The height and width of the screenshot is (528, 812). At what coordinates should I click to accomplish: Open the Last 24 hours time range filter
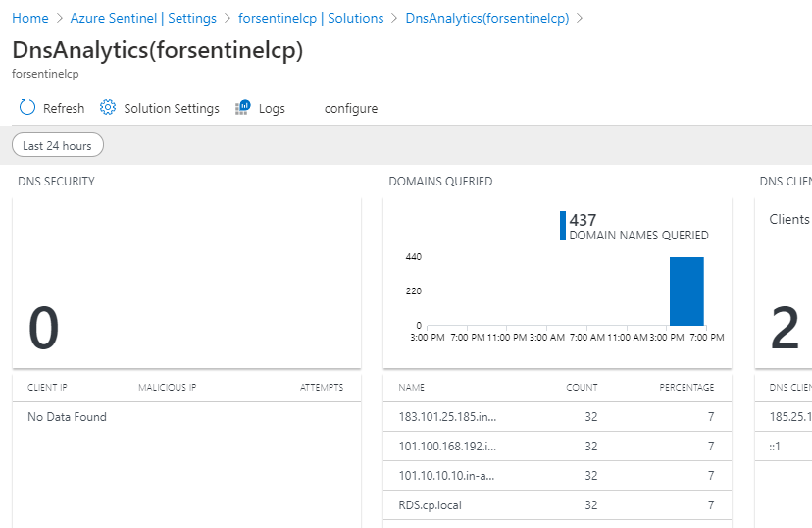[x=58, y=145]
